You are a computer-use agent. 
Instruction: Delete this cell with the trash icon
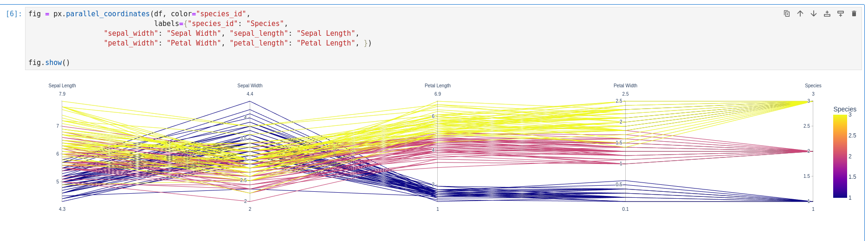[854, 13]
